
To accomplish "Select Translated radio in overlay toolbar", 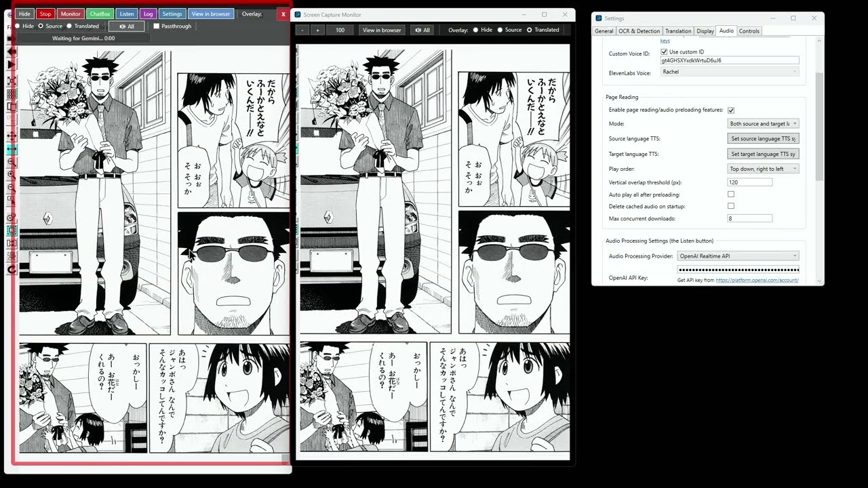I will coord(69,26).
